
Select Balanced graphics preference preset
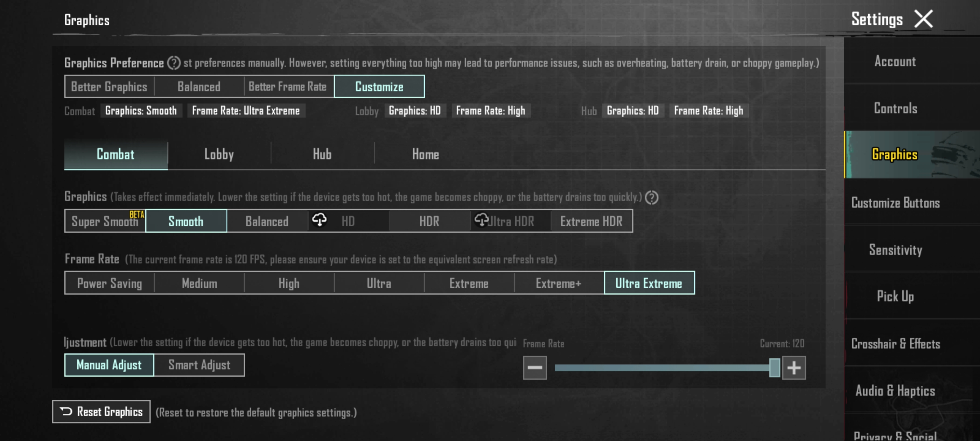[199, 87]
